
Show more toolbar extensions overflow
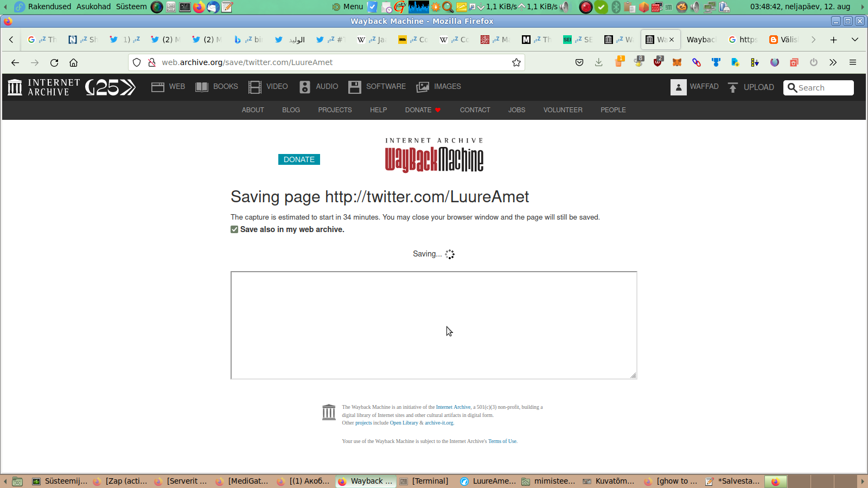[x=833, y=62]
